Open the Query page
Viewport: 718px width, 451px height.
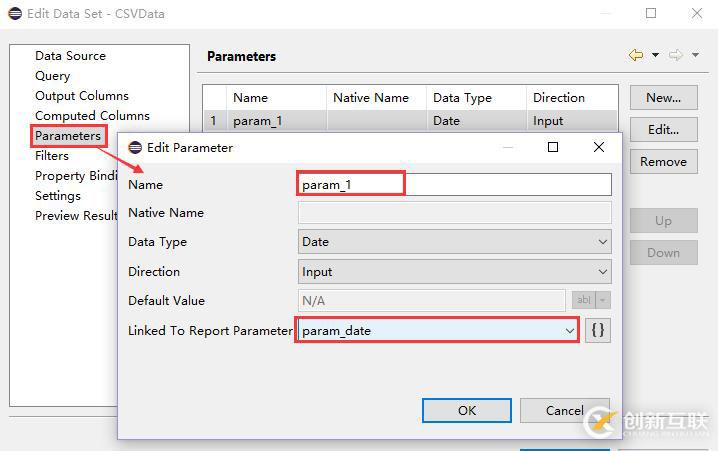click(x=53, y=76)
